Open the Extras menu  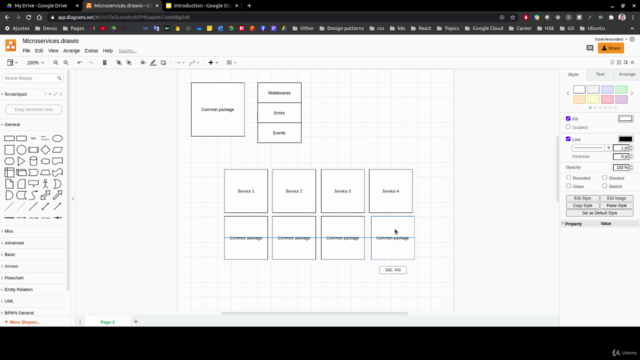91,51
